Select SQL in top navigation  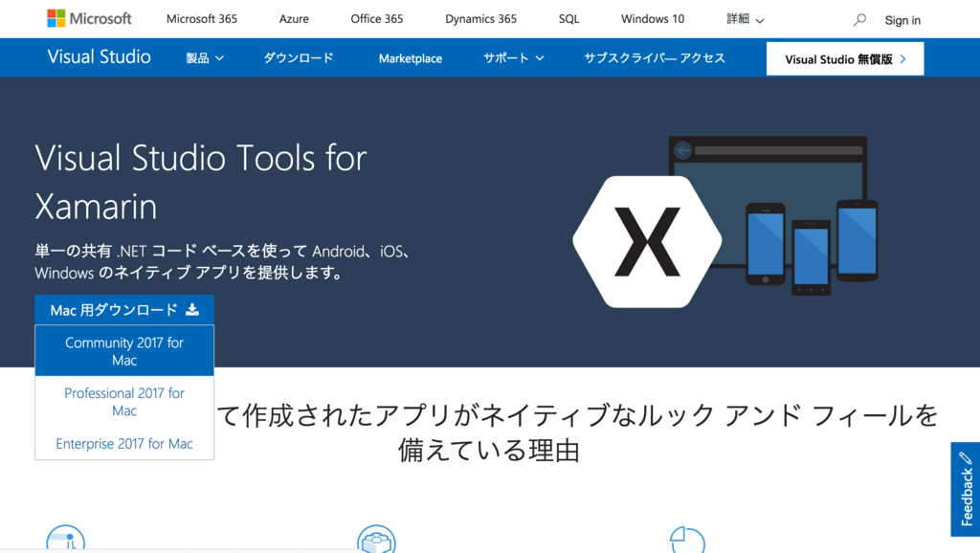568,19
